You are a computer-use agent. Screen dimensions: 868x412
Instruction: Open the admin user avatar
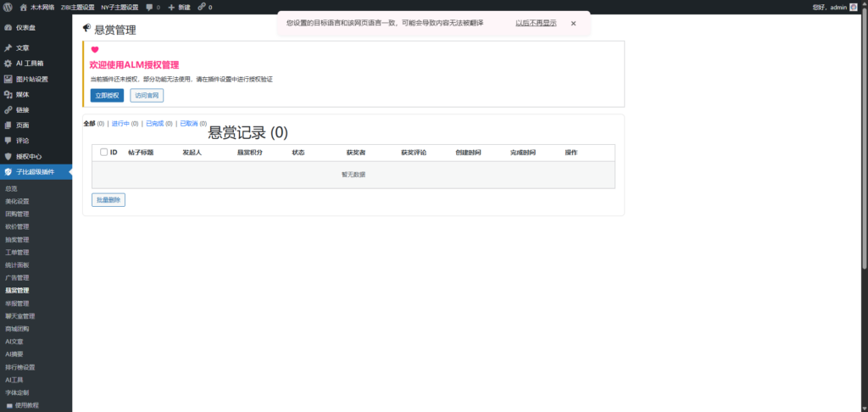[853, 7]
